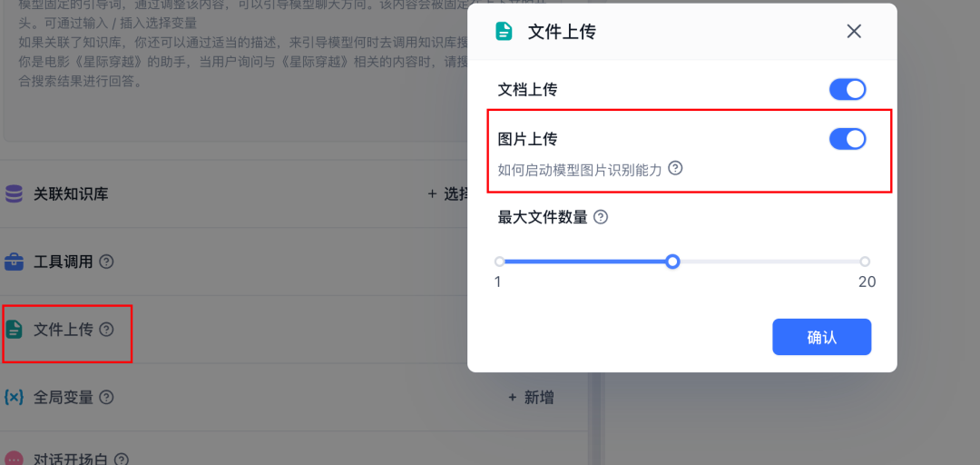Screen dimensions: 980x465
Task: Close the 文件上传 dialog
Action: (x=854, y=32)
